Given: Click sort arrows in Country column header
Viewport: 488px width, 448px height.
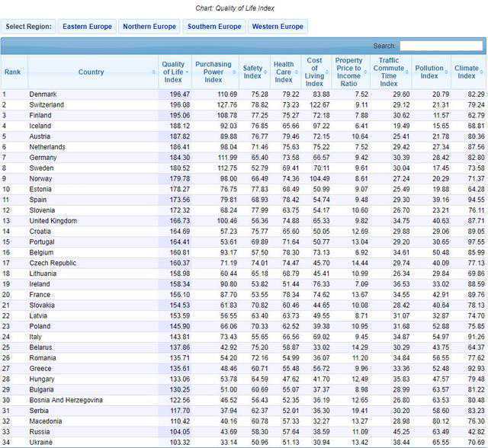Looking at the screenshot, I should pyautogui.click(x=153, y=72).
